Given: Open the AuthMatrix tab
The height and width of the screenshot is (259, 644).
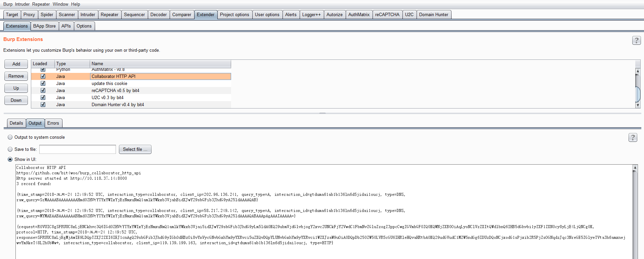Looking at the screenshot, I should (x=359, y=14).
